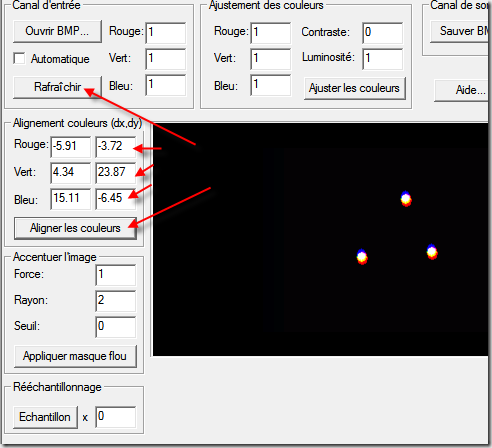Click Ajuster les couleurs button
492x448 pixels.
(355, 88)
